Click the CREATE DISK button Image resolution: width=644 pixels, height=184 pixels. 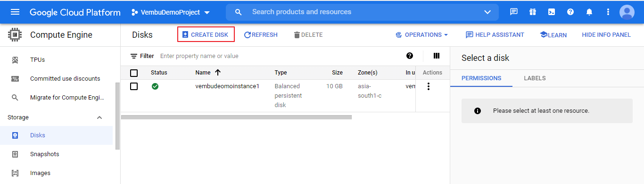point(206,35)
